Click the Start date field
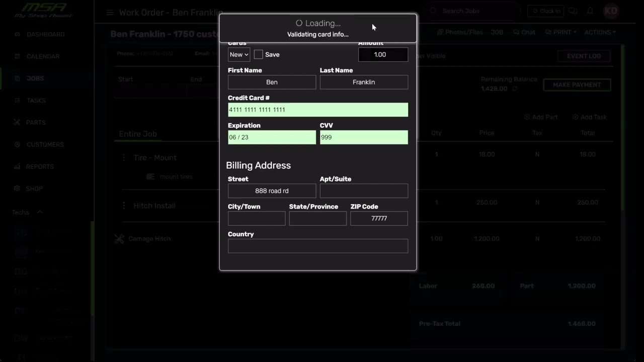Screen dimensions: 644x362 [151, 90]
